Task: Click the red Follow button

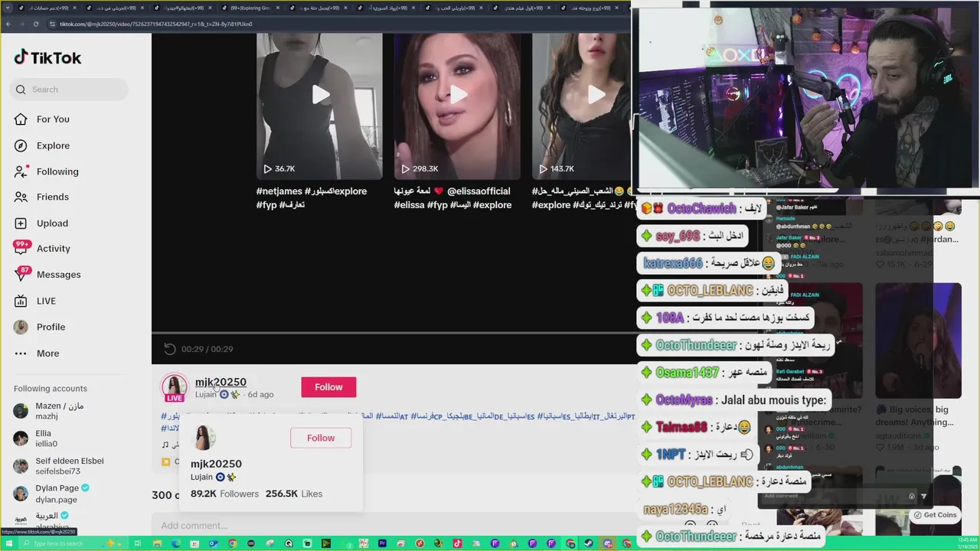Action: point(328,387)
